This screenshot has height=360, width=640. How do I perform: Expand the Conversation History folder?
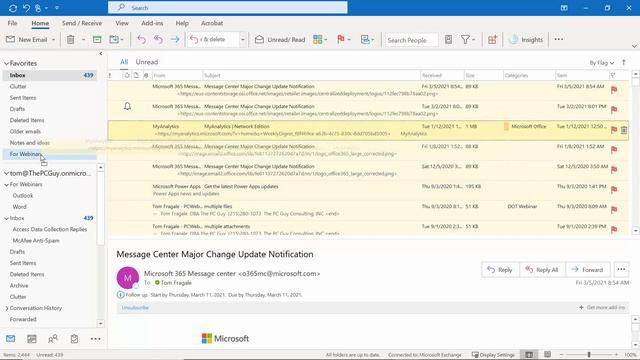(x=7, y=308)
